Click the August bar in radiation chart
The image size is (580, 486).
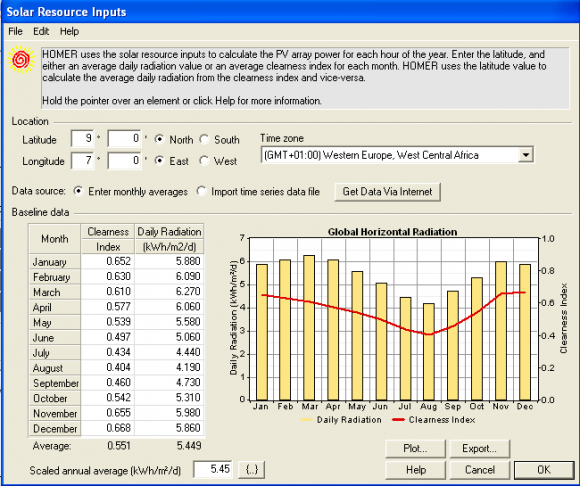coord(429,352)
